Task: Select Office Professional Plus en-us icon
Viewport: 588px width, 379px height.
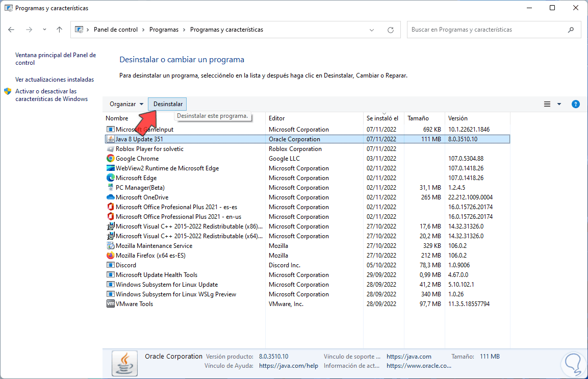Action: 110,217
